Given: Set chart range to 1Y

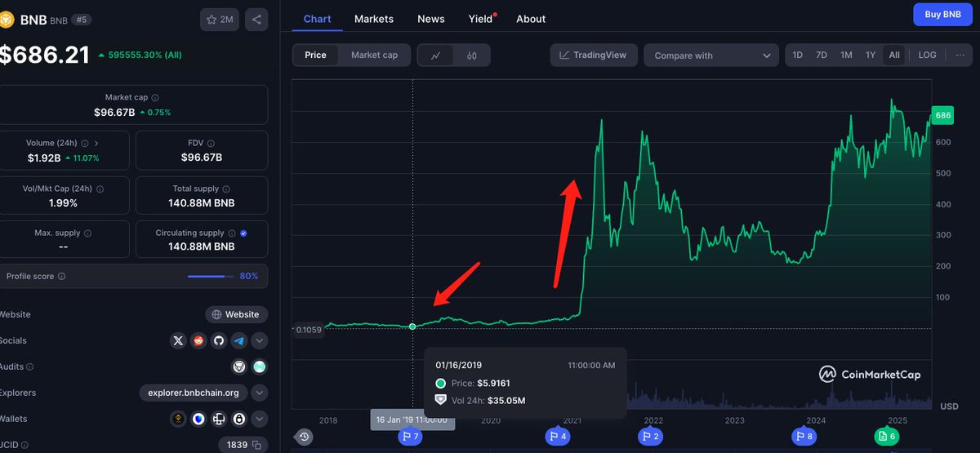Looking at the screenshot, I should tap(871, 56).
